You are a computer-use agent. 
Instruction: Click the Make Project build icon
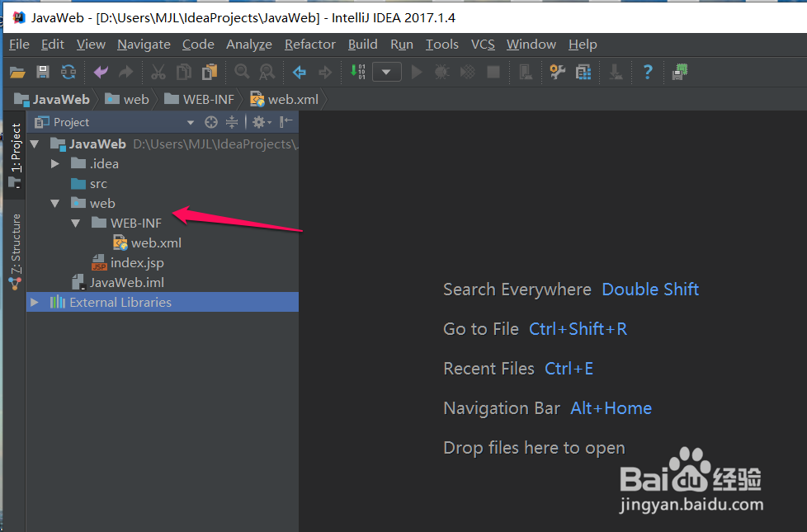coord(357,72)
